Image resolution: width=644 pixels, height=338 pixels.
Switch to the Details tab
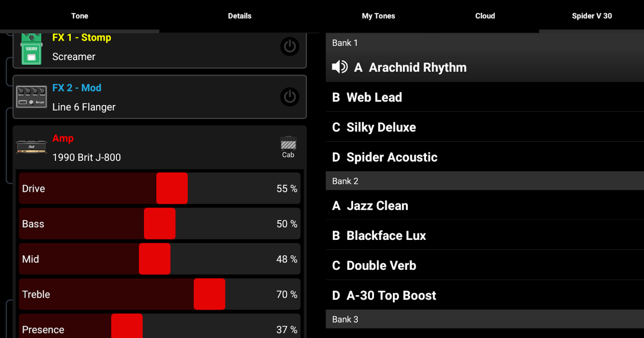pyautogui.click(x=239, y=16)
